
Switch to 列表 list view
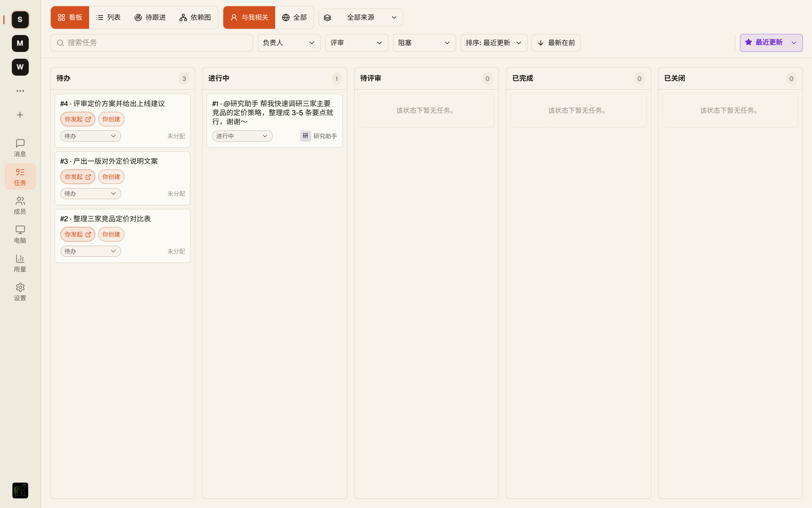click(x=108, y=17)
